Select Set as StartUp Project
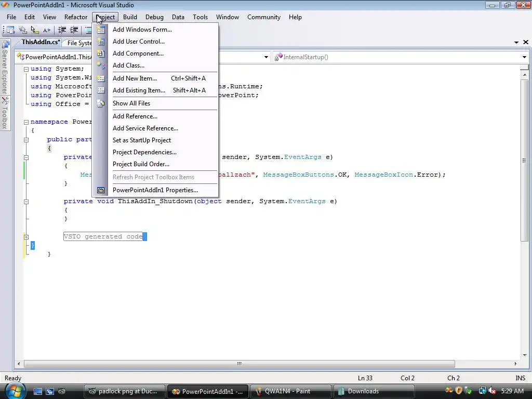Viewport: 532px width, 399px height. tap(155, 140)
